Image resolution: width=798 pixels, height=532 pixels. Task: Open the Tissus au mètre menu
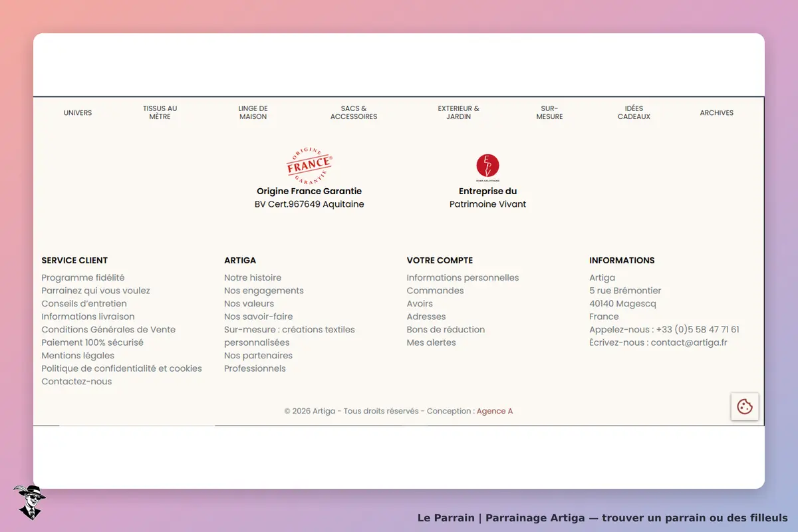[x=160, y=113]
